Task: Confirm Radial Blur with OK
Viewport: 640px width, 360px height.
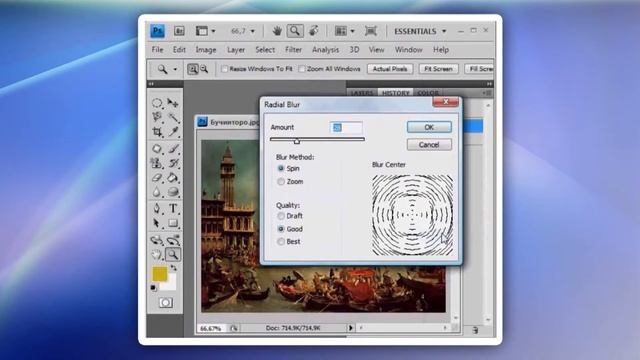Action: (x=429, y=127)
